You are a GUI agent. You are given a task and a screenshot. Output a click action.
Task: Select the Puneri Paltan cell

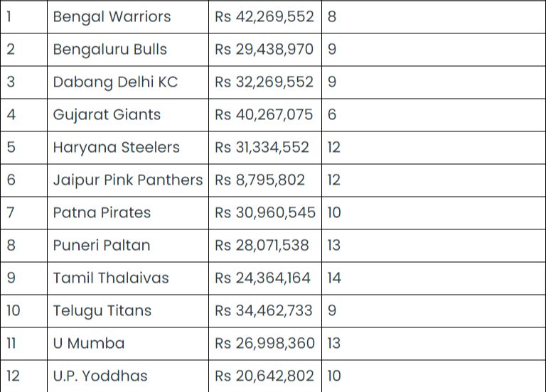tap(102, 245)
